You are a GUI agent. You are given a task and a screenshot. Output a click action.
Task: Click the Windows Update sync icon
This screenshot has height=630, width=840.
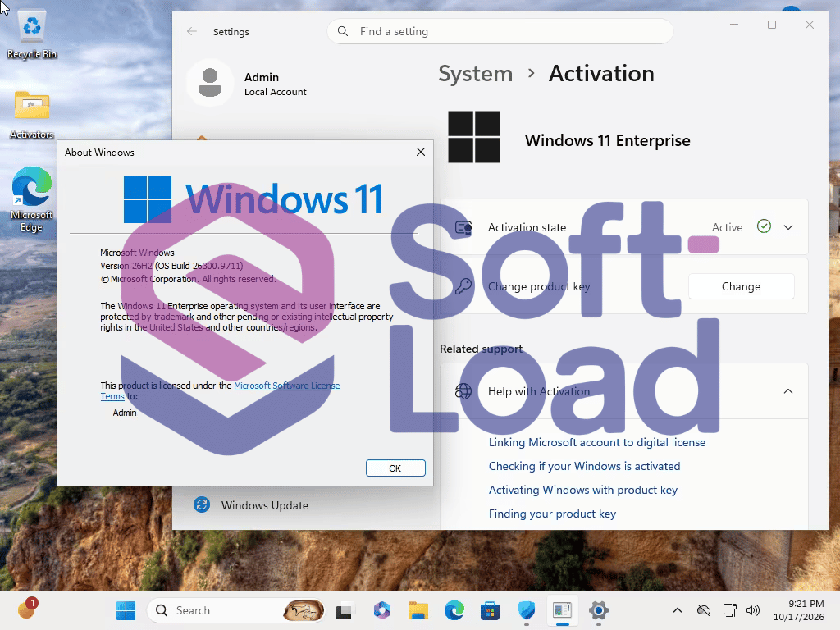click(202, 504)
